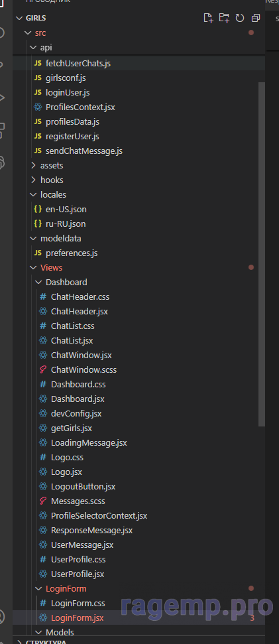The image size is (279, 644).
Task: Collapse all folders using the collapse icon
Action: [x=256, y=18]
